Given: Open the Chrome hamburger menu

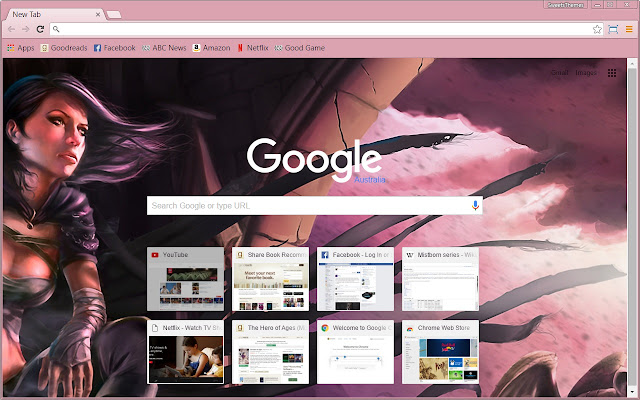Looking at the screenshot, I should pyautogui.click(x=629, y=29).
